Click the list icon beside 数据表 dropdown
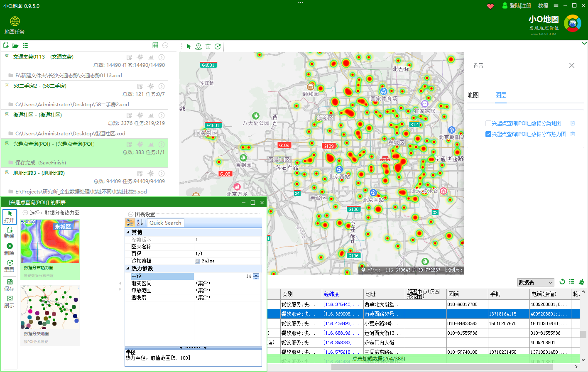 (x=572, y=281)
